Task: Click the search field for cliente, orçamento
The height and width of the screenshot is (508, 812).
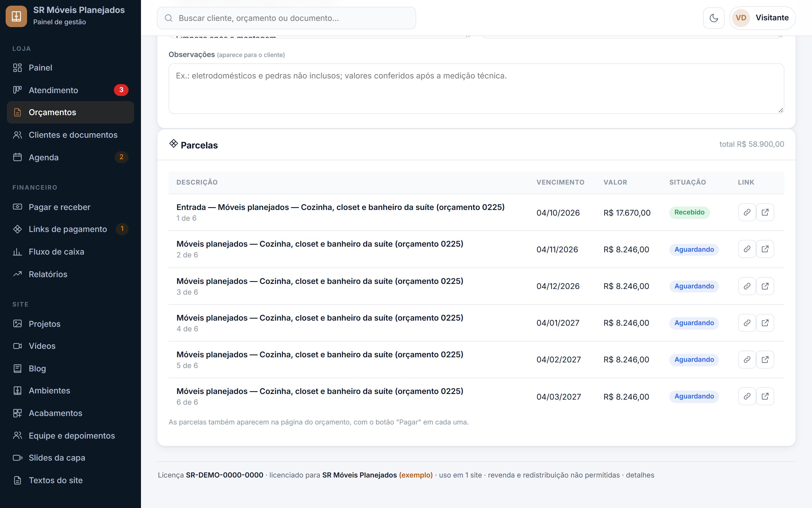Action: 286,18
